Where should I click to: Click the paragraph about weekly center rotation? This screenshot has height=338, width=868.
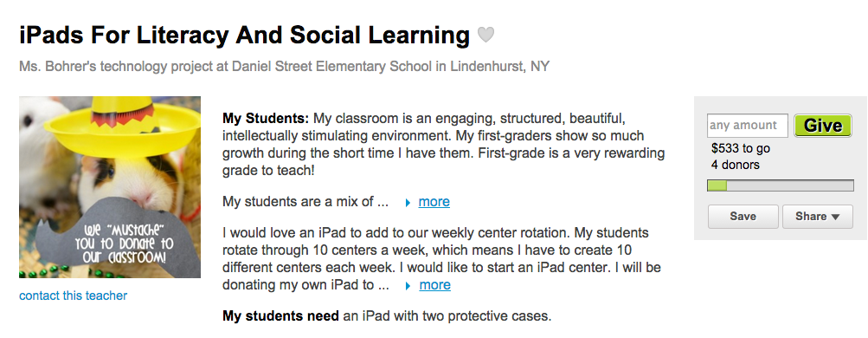(441, 259)
